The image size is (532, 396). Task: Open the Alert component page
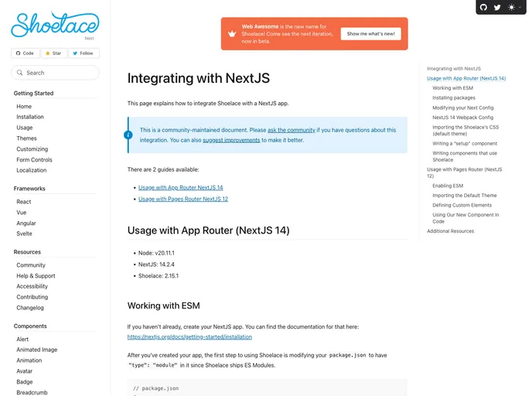(22, 339)
